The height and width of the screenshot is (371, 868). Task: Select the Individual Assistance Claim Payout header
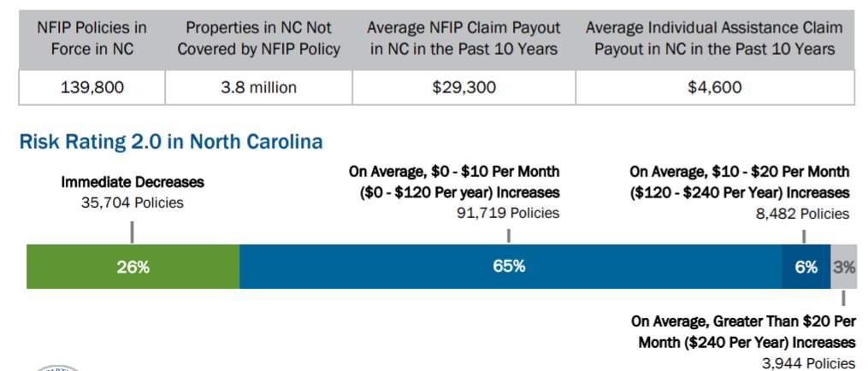[x=714, y=38]
